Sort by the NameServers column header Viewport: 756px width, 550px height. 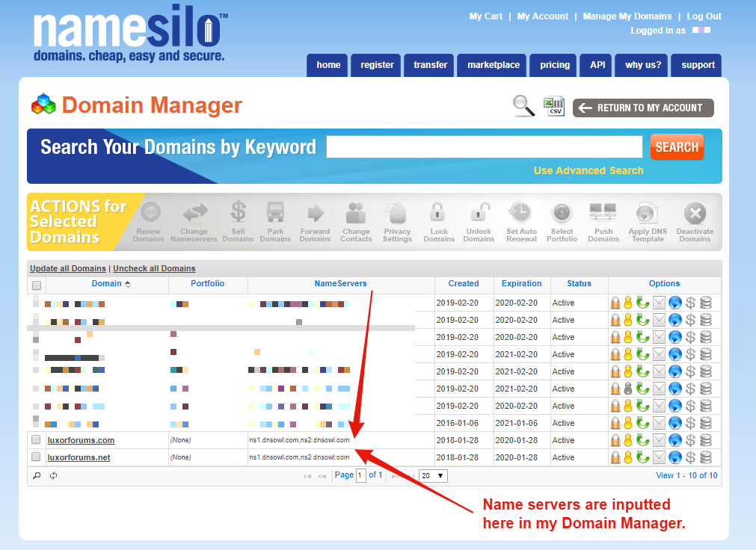(340, 283)
